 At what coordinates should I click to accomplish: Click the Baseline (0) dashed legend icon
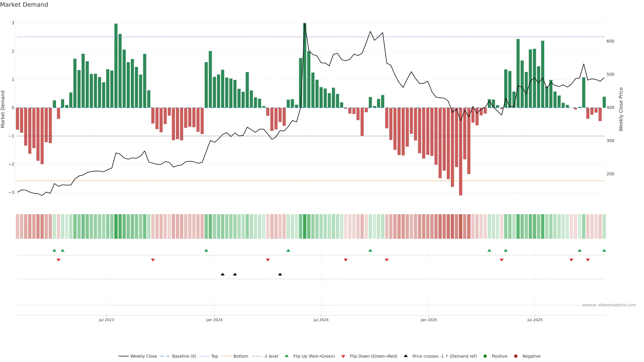tap(165, 356)
